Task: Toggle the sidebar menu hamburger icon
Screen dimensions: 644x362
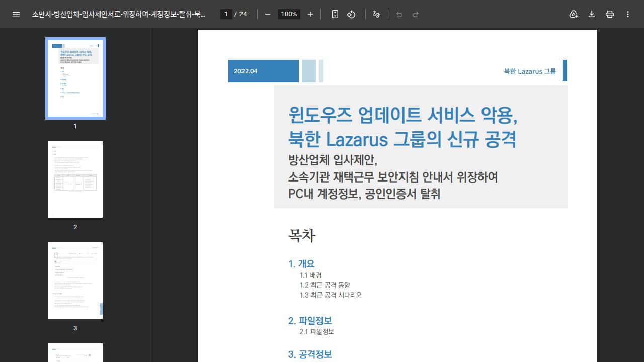Action: point(16,14)
